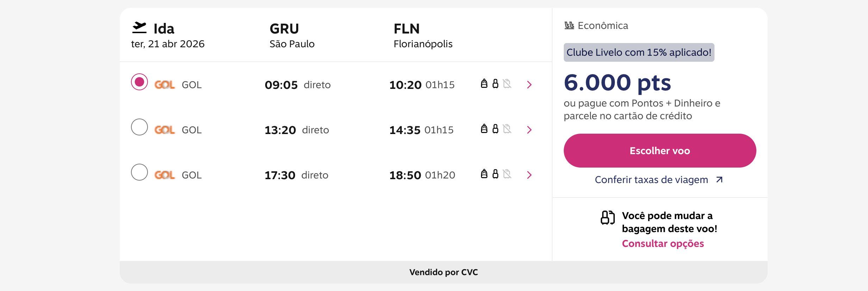This screenshot has width=868, height=291.
Task: Open the Conferir taxas de viagem link
Action: click(651, 180)
